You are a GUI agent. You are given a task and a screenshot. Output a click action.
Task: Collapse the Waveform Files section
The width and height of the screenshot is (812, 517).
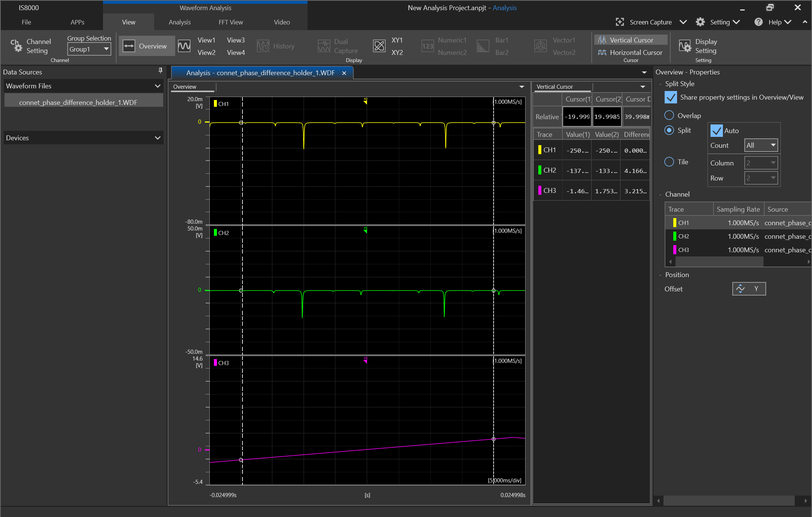[x=158, y=86]
